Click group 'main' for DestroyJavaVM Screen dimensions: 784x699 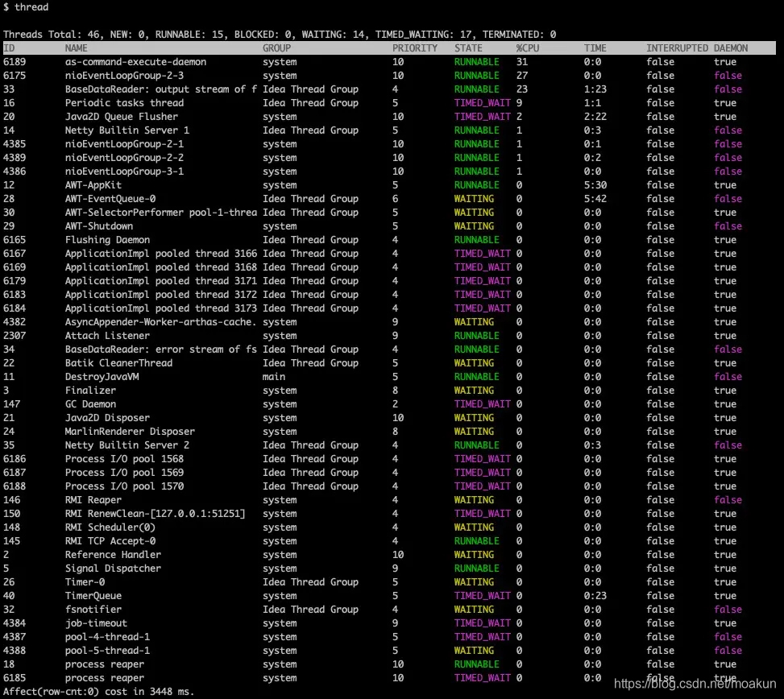(x=273, y=377)
